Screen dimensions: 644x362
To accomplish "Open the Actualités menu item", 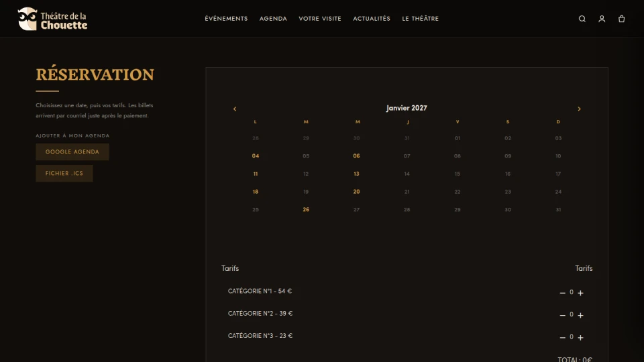I will pyautogui.click(x=372, y=19).
